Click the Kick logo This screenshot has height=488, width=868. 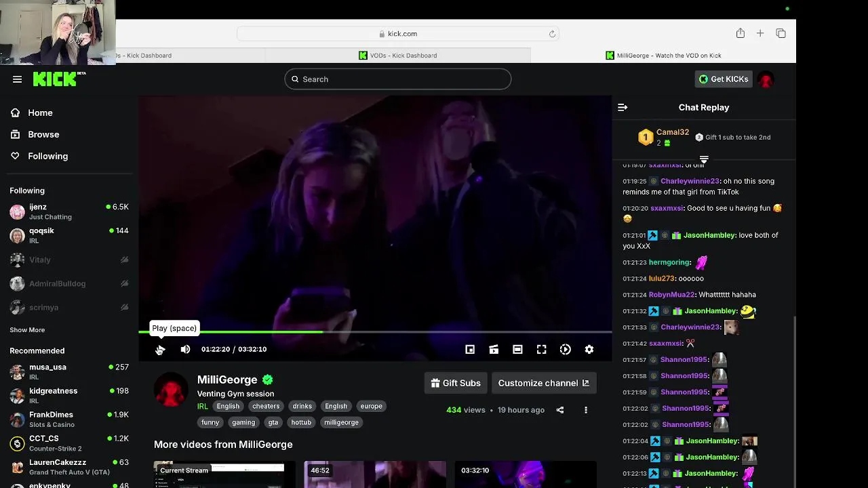click(56, 79)
